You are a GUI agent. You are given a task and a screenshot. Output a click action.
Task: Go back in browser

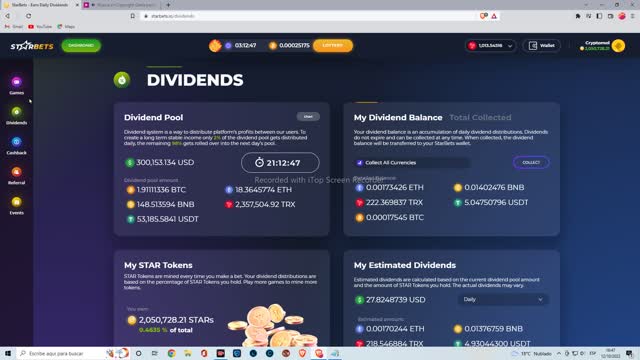[x=8, y=16]
